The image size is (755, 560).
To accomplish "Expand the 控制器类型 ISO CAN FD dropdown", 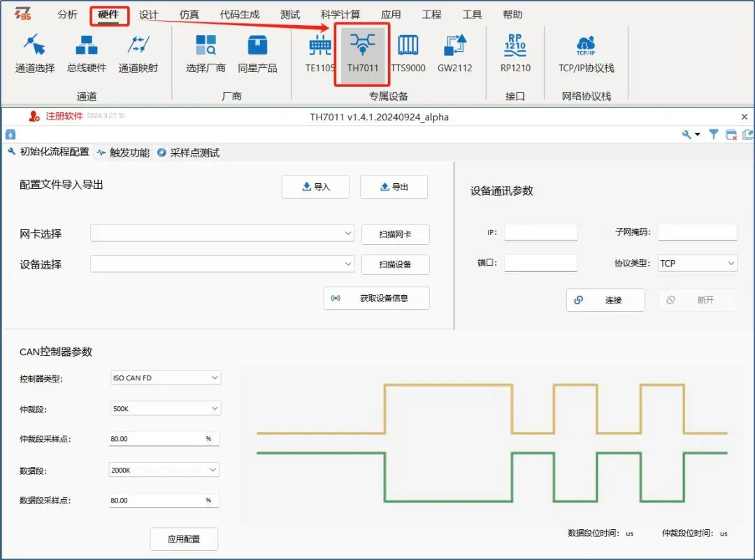I will coord(166,378).
